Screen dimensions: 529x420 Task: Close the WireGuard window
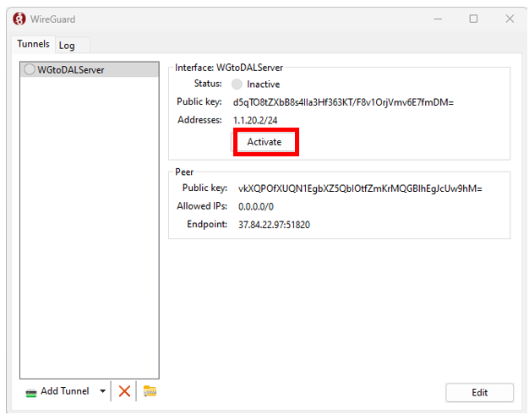coord(510,19)
